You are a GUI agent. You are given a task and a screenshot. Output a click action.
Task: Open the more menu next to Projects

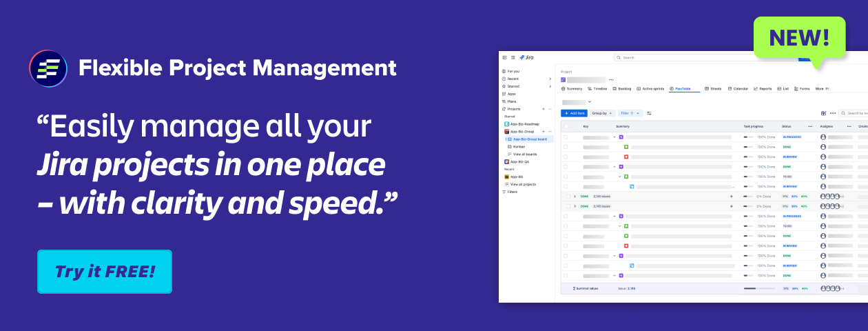coord(550,109)
